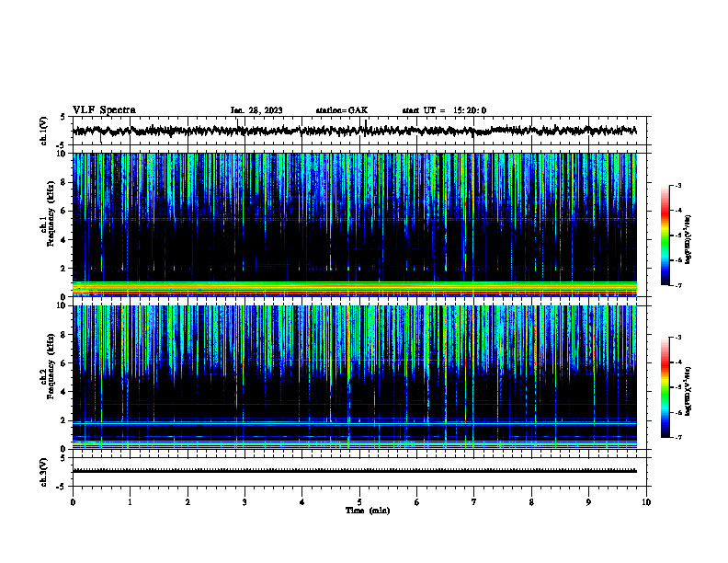Viewport: 728px width, 563px height.
Task: Click the ch.2 spectrogram color bar
Action: 665,387
